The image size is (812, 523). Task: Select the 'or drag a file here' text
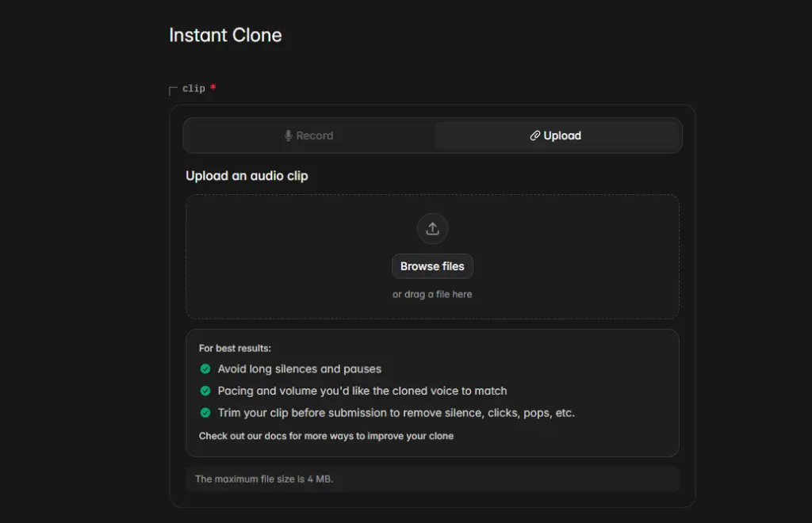[431, 293]
